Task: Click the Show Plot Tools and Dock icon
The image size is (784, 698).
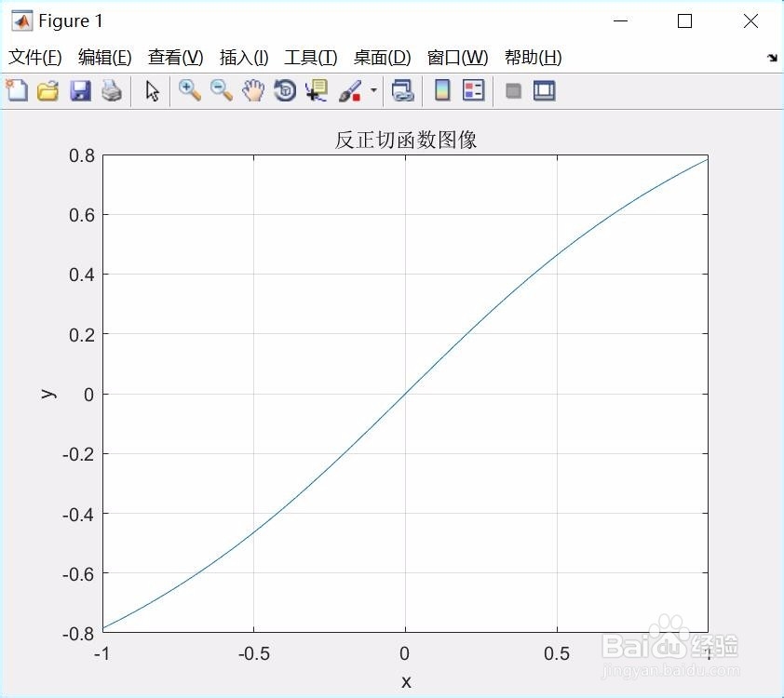Action: point(544,91)
